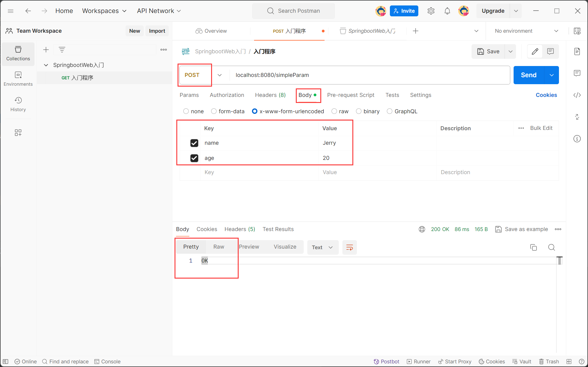Switch to Headers (8) request tab
The image size is (588, 367).
tap(270, 95)
